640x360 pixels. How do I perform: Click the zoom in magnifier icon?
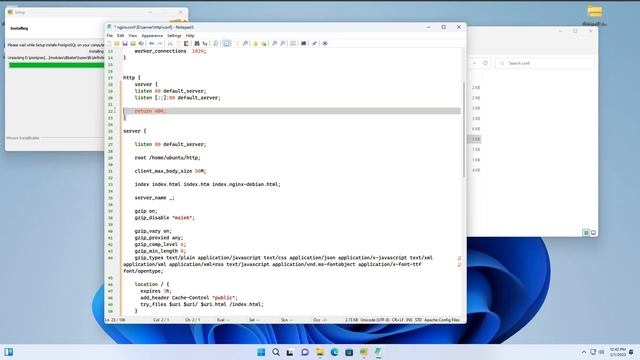click(274, 43)
